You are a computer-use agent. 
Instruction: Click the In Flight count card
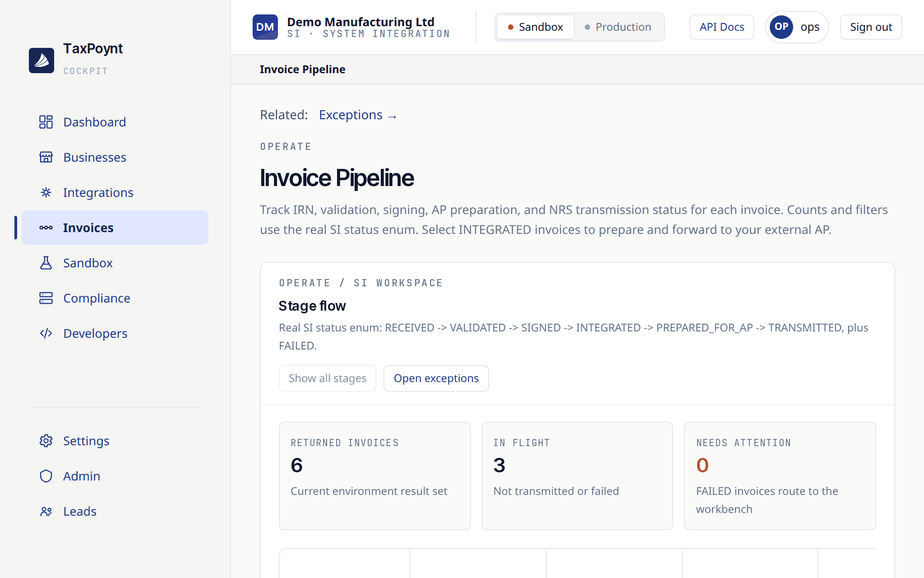point(577,476)
